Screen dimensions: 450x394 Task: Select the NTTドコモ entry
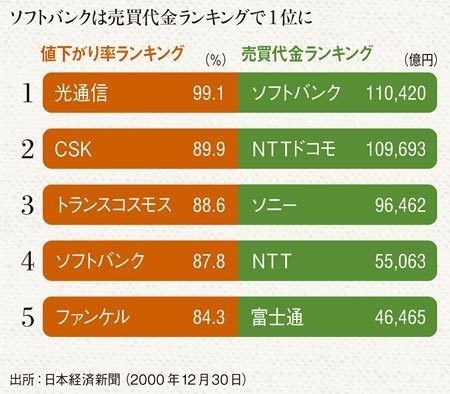293,149
